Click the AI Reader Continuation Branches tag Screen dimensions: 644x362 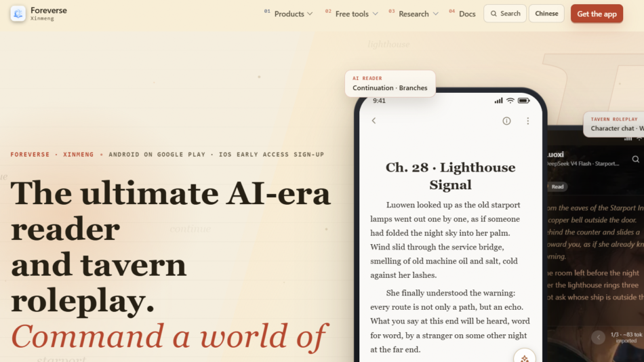pos(390,83)
